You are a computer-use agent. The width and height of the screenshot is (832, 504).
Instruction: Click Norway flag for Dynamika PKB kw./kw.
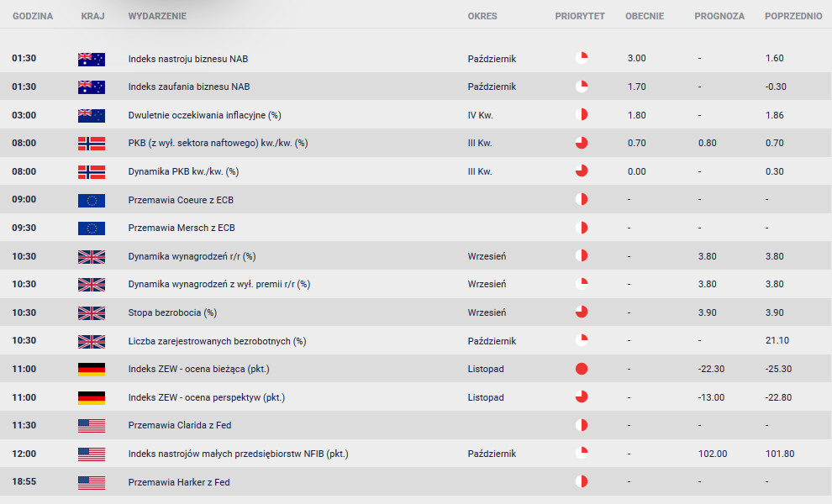coord(92,172)
